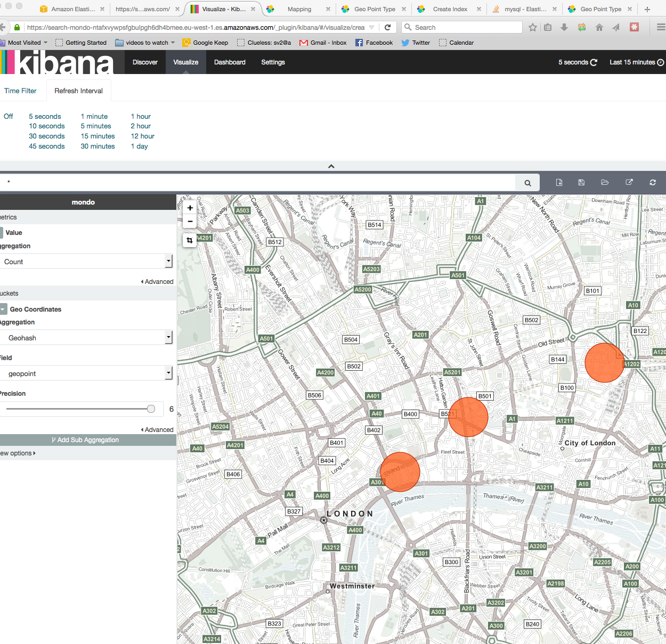This screenshot has width=666, height=644.
Task: Turn the refresh interval Off
Action: pyautogui.click(x=9, y=117)
